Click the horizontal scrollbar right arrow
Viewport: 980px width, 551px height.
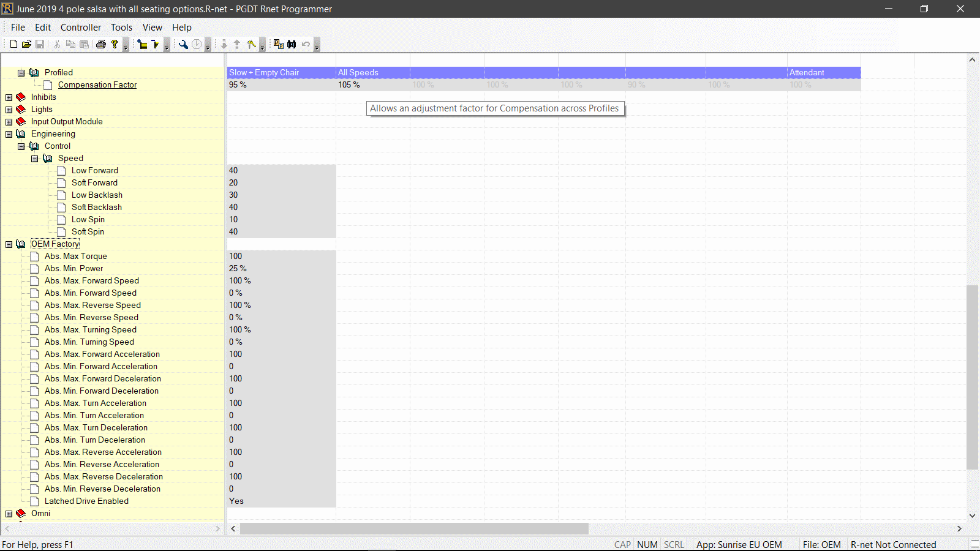point(959,528)
